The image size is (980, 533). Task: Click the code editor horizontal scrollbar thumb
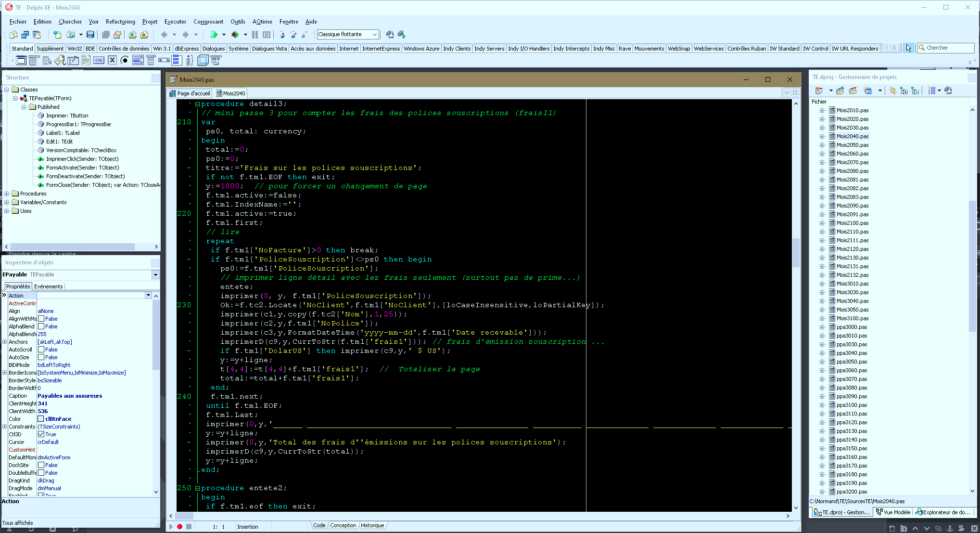click(x=184, y=516)
